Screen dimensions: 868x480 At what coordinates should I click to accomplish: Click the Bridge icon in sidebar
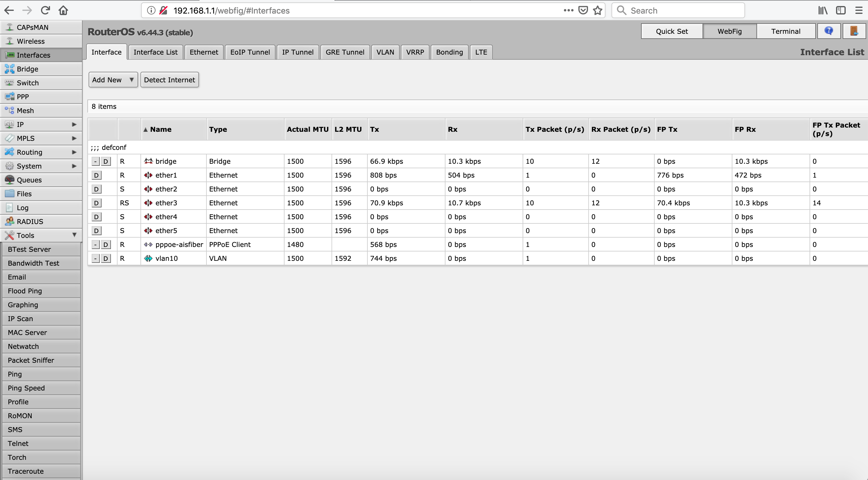pos(9,69)
